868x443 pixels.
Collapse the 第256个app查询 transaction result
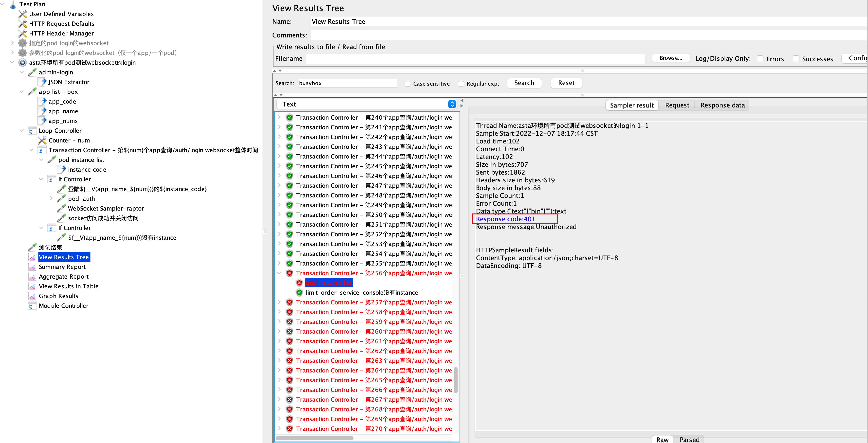(x=280, y=273)
